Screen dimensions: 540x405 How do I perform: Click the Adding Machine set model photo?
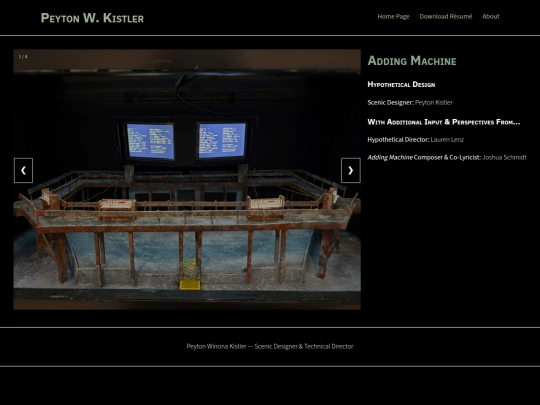point(187,179)
